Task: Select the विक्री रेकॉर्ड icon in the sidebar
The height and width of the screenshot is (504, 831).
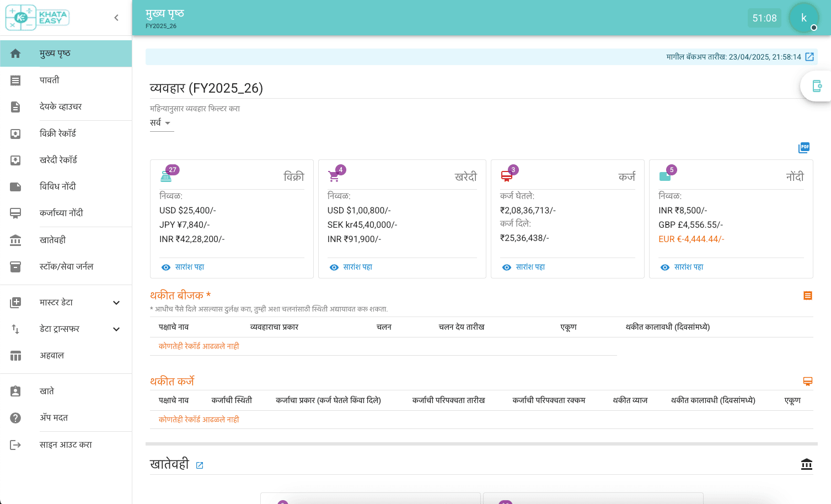Action: (x=15, y=133)
